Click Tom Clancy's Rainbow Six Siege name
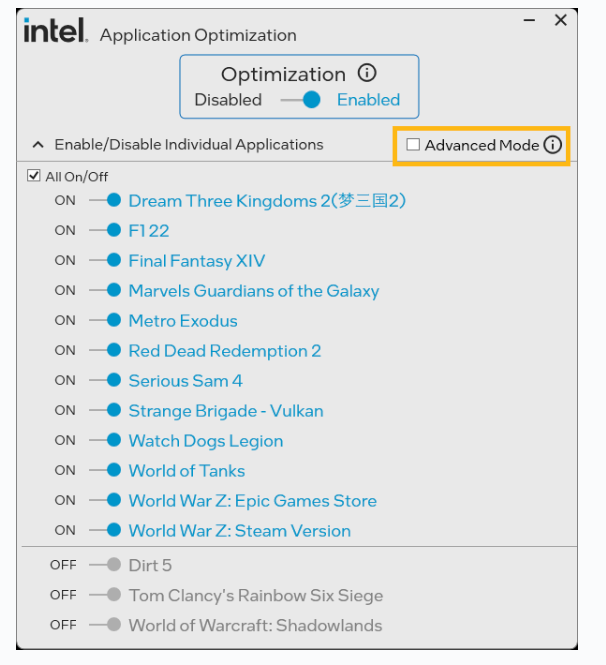This screenshot has width=606, height=665. [x=256, y=595]
